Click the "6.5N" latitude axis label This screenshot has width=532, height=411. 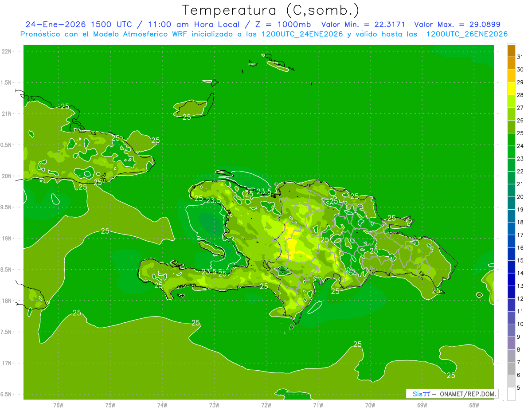click(x=7, y=394)
